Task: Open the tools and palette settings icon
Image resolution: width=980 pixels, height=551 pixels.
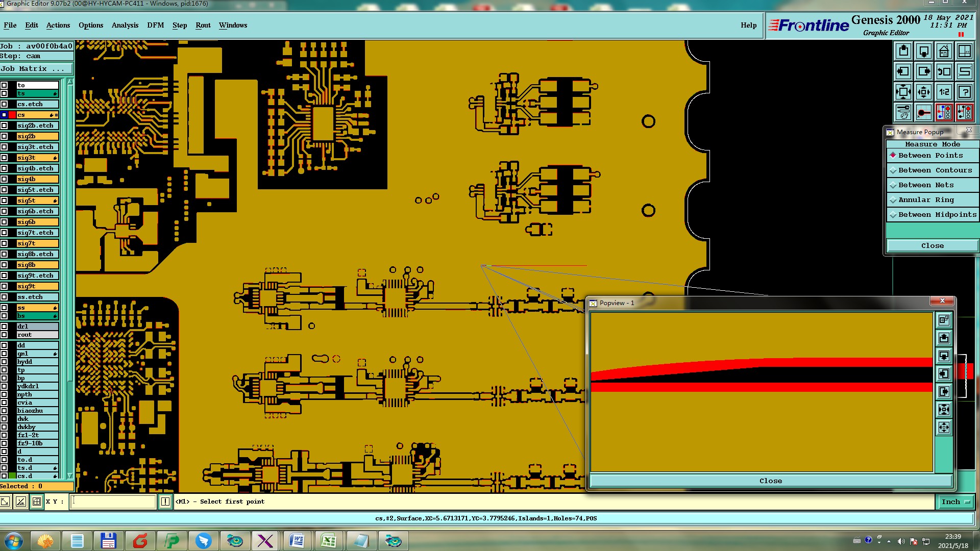Action: pos(903,112)
